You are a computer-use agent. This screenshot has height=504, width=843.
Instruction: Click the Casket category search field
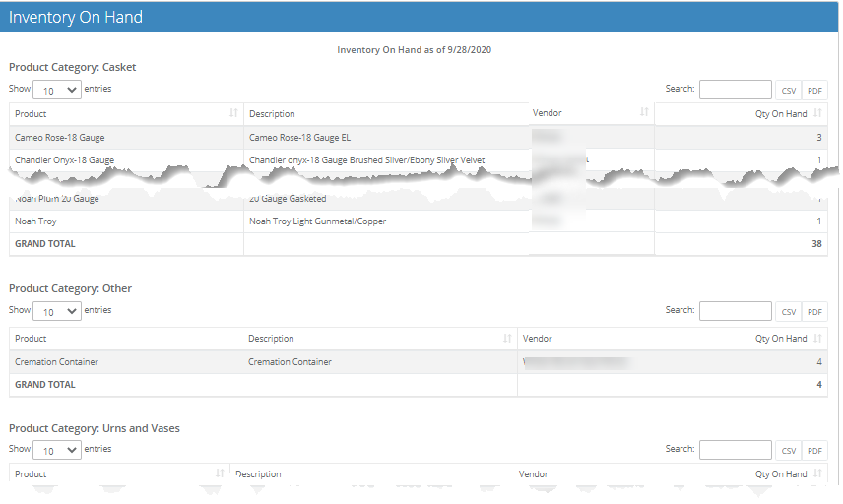[735, 90]
